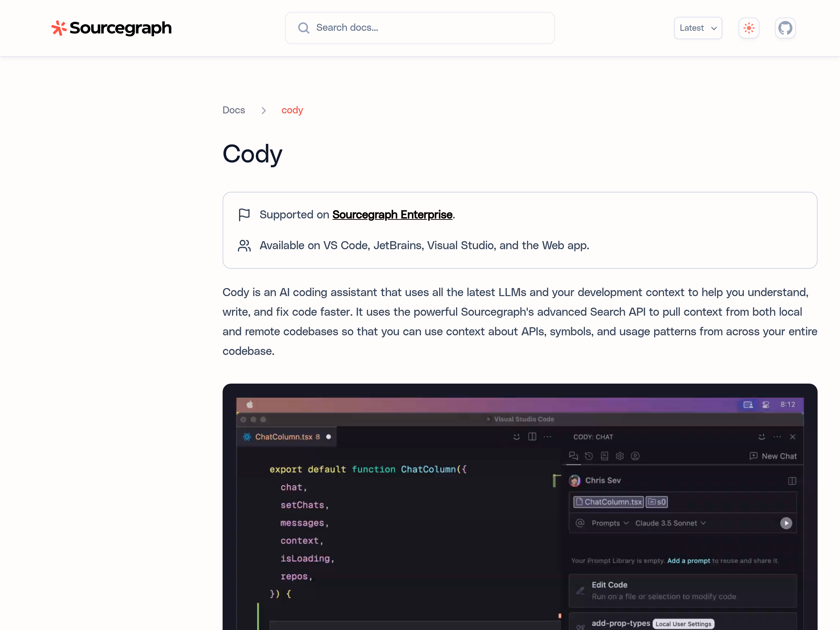Click the Local User Settings badge
This screenshot has width=840, height=630.
coord(683,624)
